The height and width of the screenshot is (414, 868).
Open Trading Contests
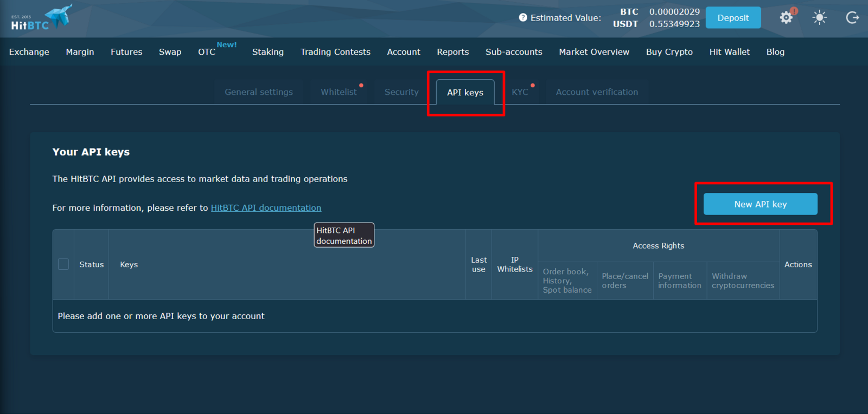[335, 52]
